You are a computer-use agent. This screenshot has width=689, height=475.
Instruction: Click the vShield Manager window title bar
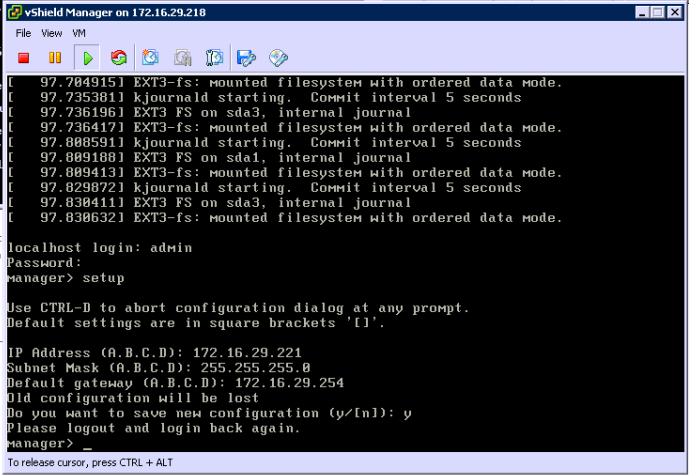click(300, 11)
